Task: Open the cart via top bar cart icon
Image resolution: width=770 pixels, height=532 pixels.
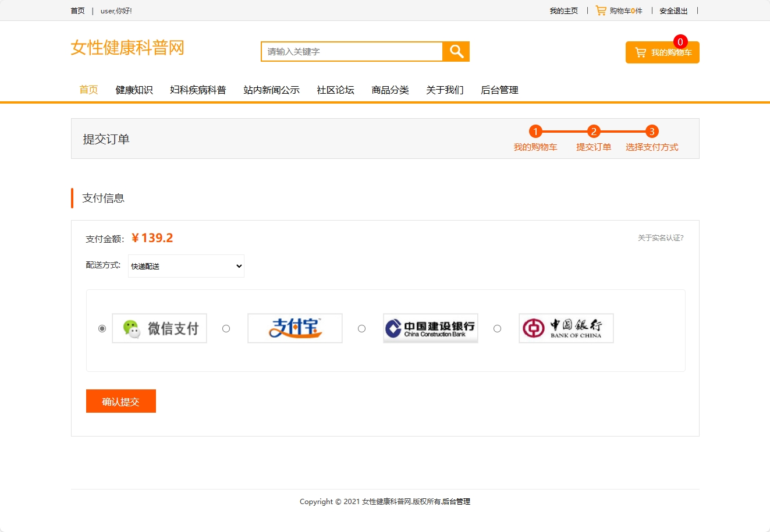Action: point(601,10)
